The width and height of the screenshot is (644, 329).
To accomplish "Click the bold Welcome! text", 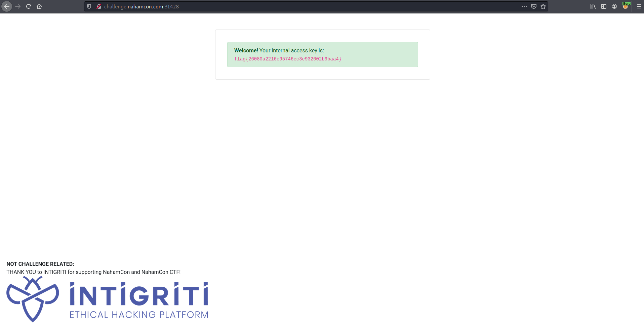I will point(246,50).
